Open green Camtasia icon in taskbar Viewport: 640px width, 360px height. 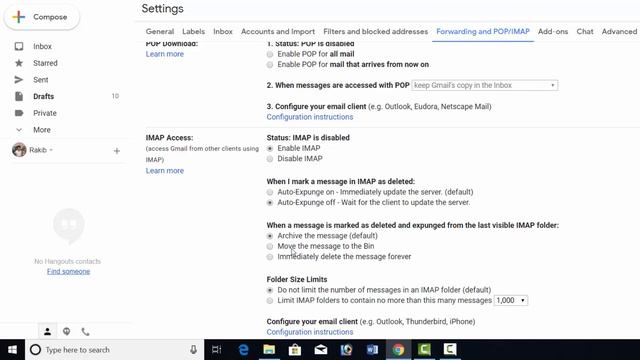424,350
